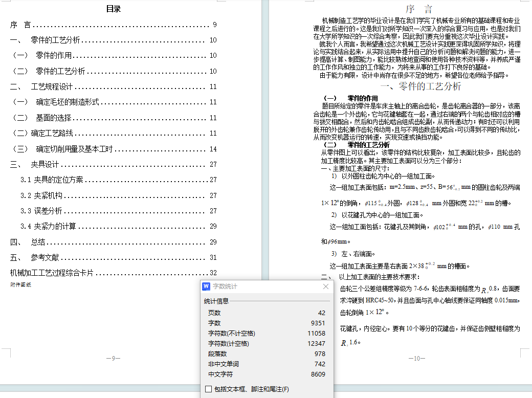Go to 五、参考文献 contents entry
Screen dimensions: 532x398
[x=114, y=257]
